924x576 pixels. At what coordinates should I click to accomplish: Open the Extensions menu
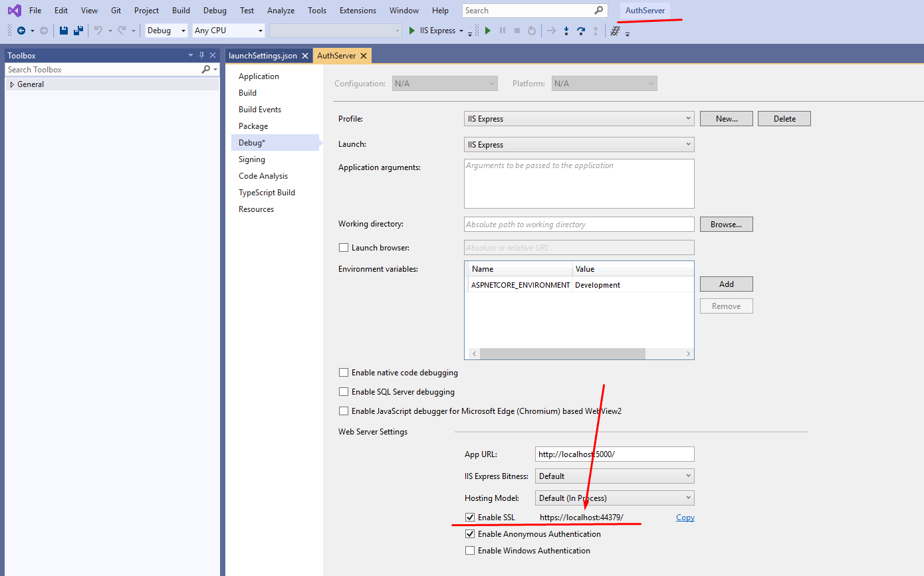pyautogui.click(x=358, y=11)
